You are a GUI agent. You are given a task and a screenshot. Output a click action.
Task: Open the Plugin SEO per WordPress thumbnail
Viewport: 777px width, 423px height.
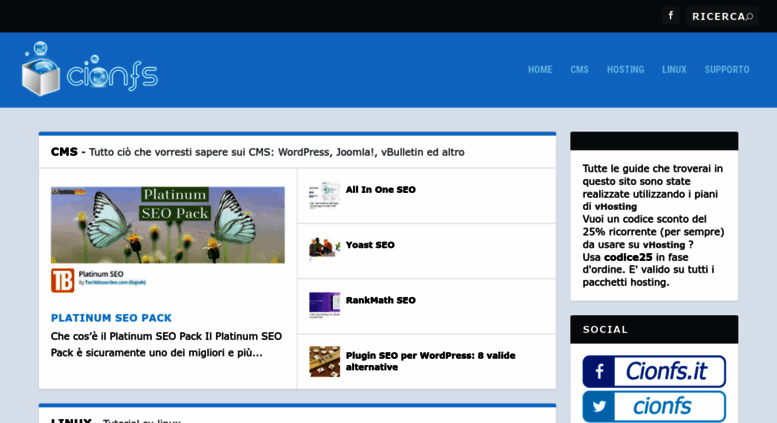point(325,361)
